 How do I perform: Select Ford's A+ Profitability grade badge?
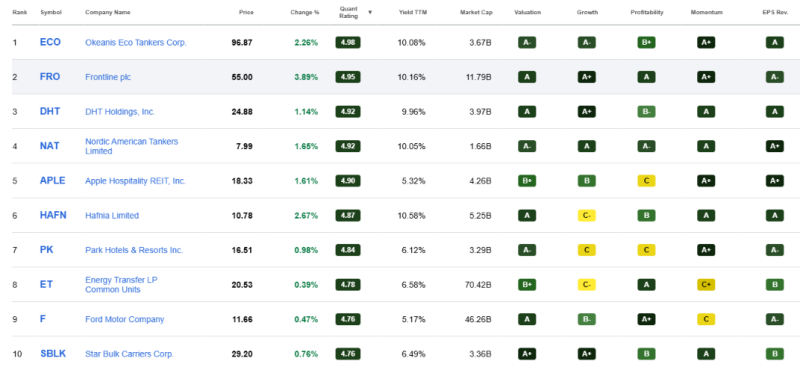coord(646,320)
